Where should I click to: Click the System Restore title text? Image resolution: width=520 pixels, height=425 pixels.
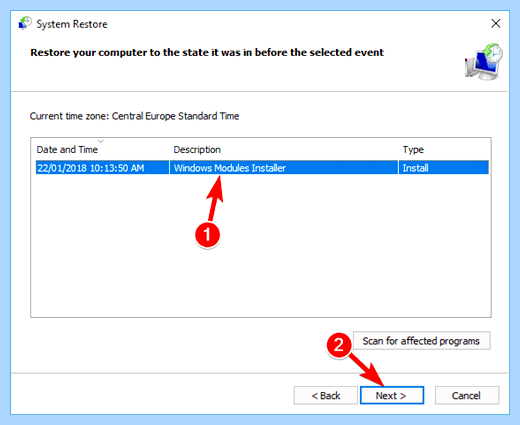[72, 24]
